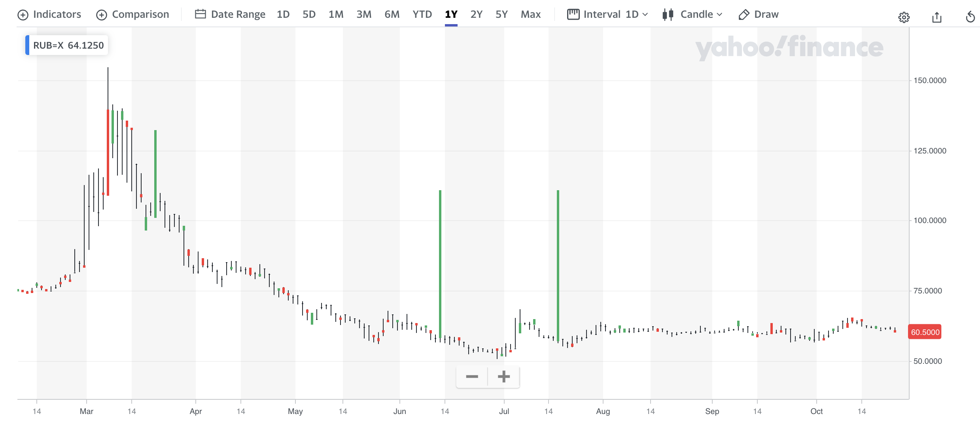The width and height of the screenshot is (980, 431).
Task: Click the Comparison plus icon
Action: tap(102, 15)
